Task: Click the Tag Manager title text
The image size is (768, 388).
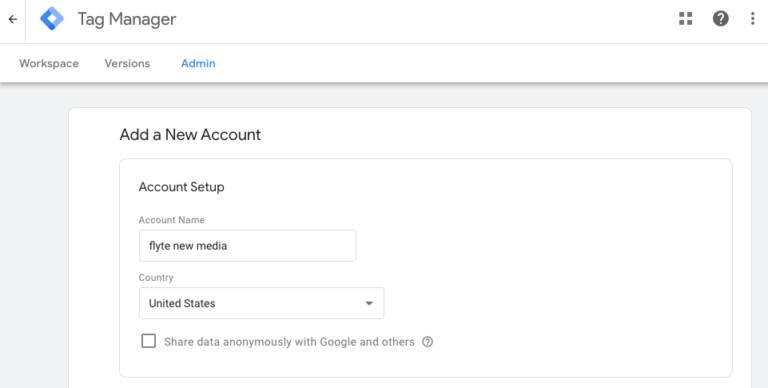Action: 127,19
